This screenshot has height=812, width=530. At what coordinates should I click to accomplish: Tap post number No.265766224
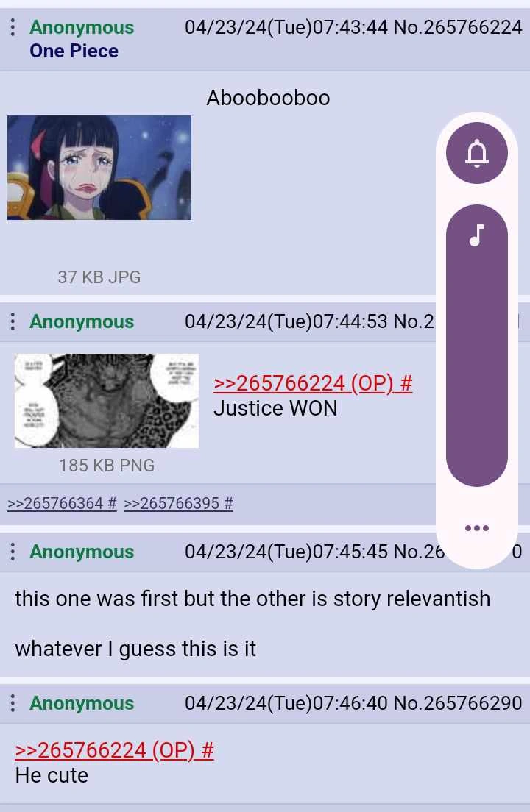(x=458, y=27)
